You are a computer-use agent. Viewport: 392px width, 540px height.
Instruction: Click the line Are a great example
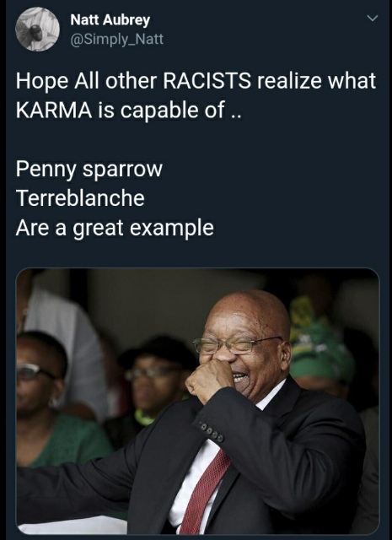[115, 229]
